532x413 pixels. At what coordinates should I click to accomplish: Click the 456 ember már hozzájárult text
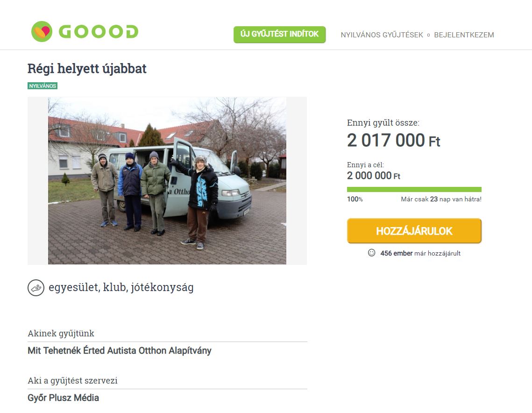point(420,253)
